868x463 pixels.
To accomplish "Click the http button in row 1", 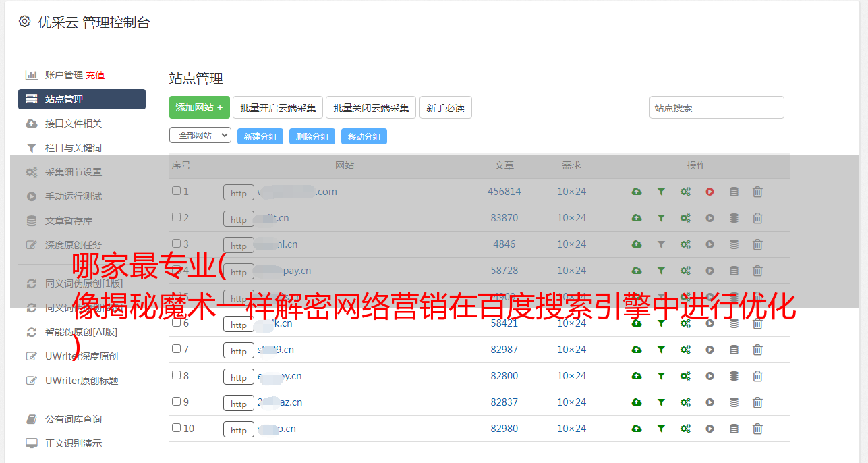I will (239, 193).
